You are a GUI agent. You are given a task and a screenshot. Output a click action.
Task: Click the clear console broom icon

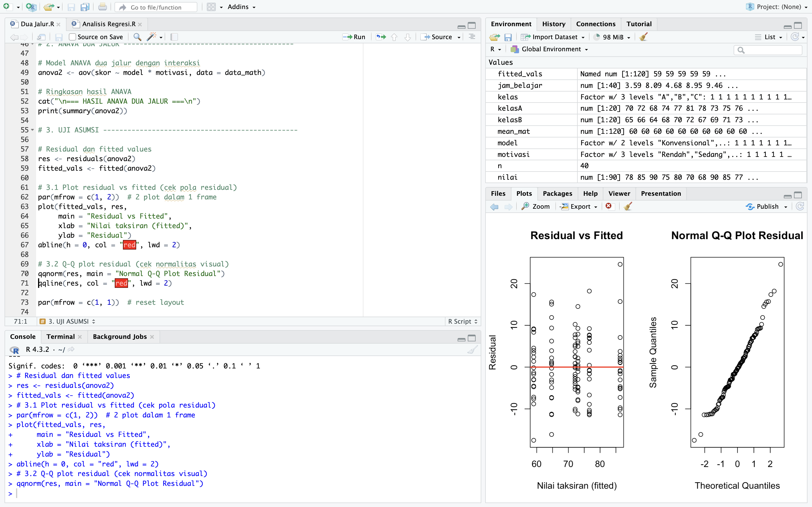[472, 350]
